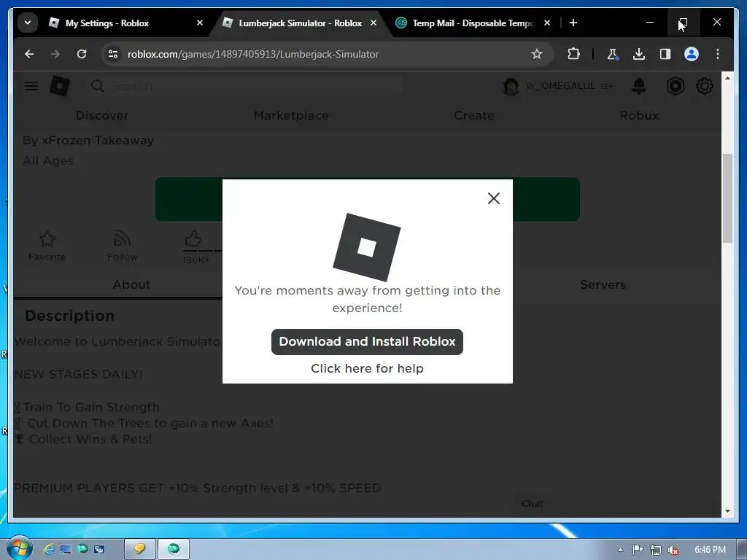The width and height of the screenshot is (747, 560).
Task: Open Chrome three-dot menu
Action: (x=718, y=54)
